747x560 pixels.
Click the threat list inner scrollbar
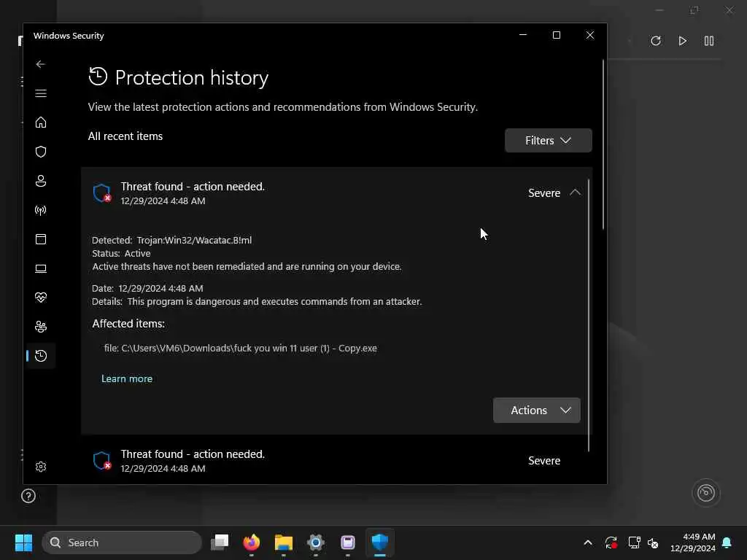tap(589, 315)
